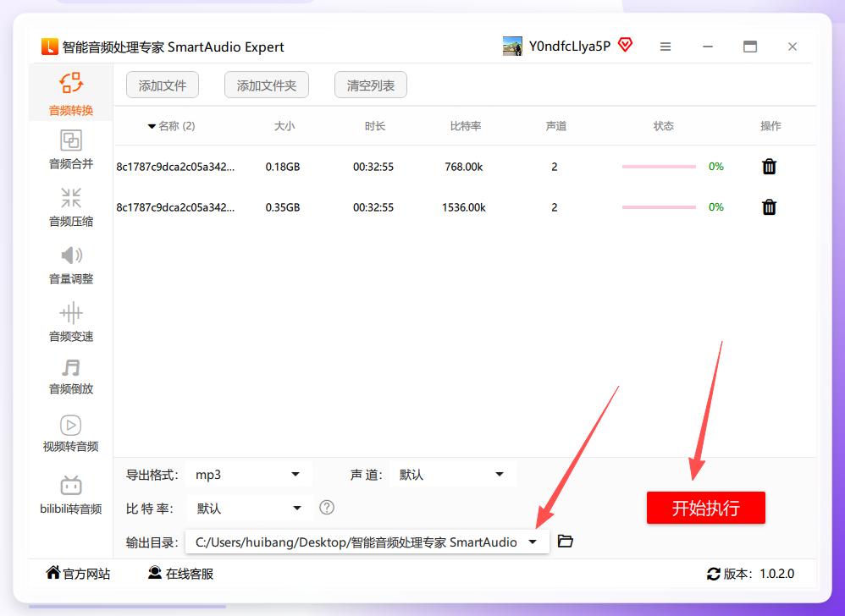Start processing with 开始执行
This screenshot has height=616, width=845.
pyautogui.click(x=706, y=508)
